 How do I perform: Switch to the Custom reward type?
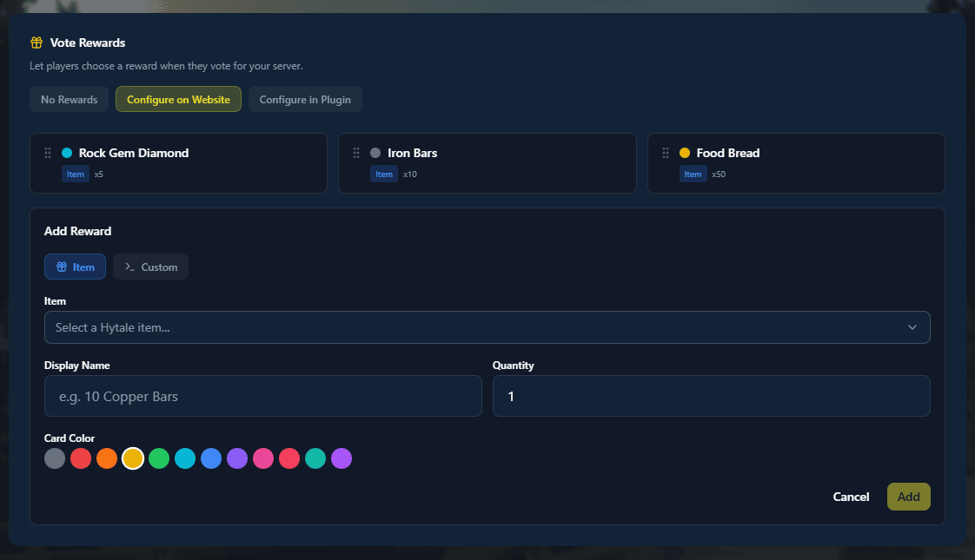point(150,267)
